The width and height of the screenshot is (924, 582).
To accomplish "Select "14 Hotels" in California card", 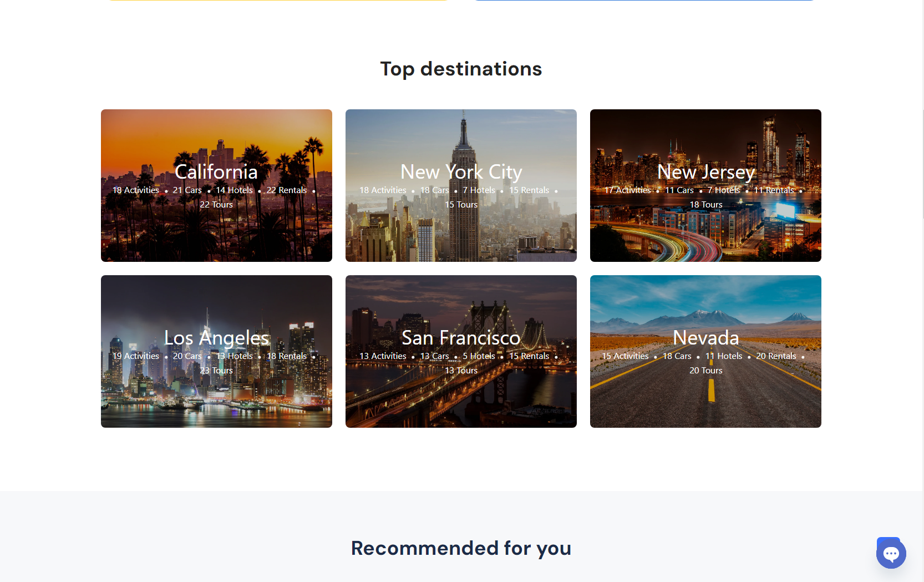I will pyautogui.click(x=234, y=190).
